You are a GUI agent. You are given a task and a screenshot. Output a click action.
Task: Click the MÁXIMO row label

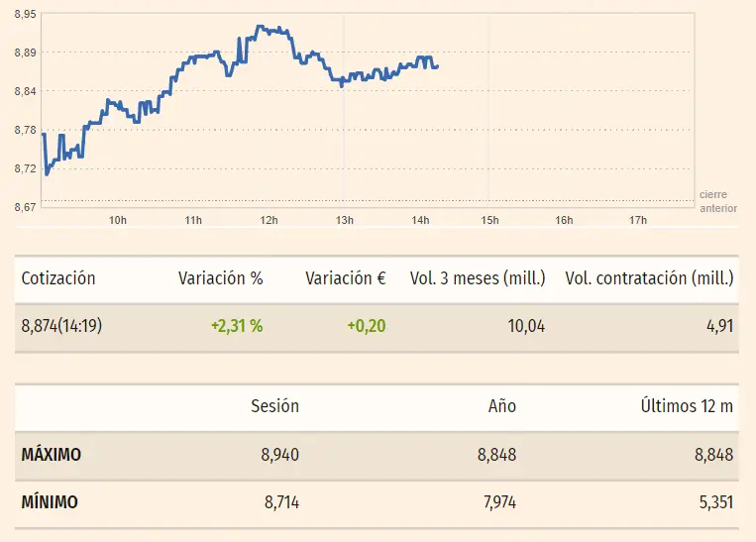[x=52, y=455]
